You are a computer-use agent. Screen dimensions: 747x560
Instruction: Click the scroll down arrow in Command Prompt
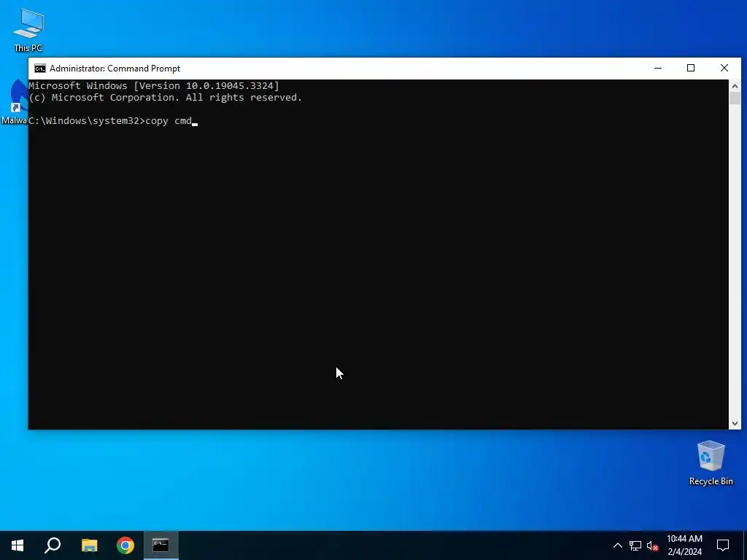[735, 424]
